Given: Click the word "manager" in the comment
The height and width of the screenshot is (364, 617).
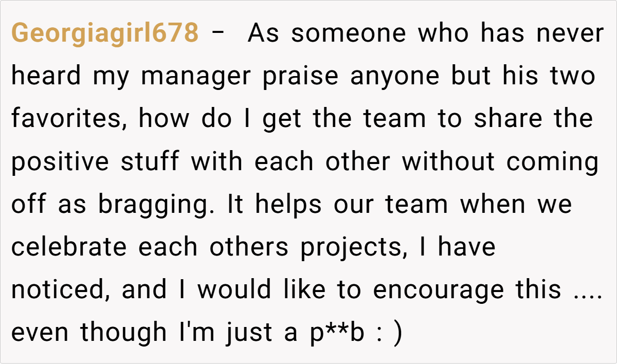Looking at the screenshot, I should [x=196, y=77].
